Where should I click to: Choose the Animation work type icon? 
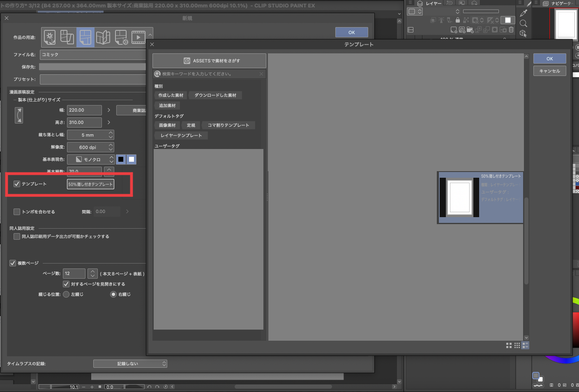click(x=138, y=37)
